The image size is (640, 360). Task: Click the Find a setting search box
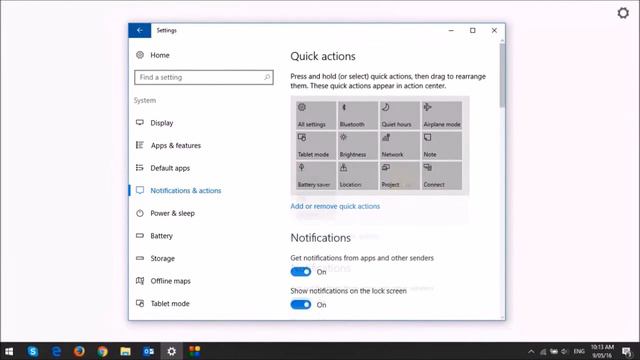click(204, 77)
